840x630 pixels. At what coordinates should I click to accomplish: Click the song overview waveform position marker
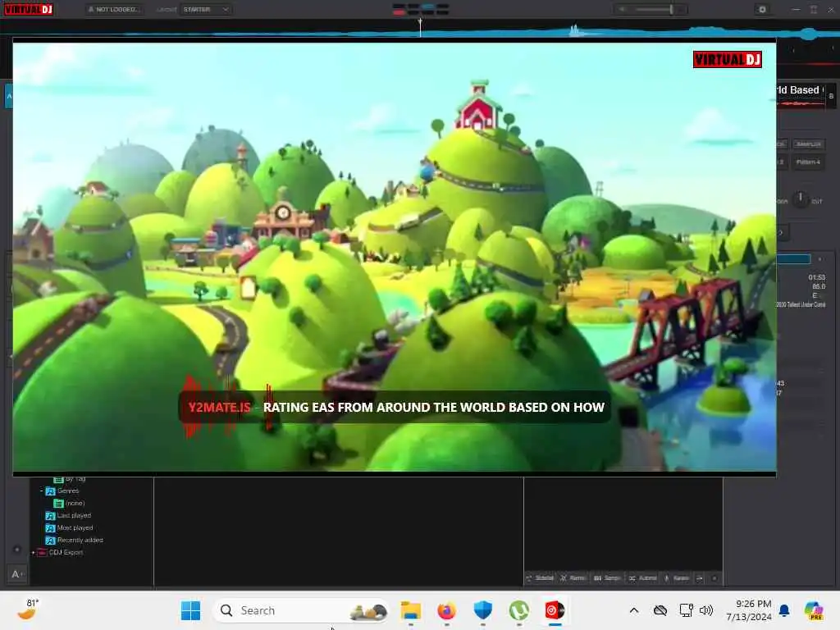coord(420,27)
